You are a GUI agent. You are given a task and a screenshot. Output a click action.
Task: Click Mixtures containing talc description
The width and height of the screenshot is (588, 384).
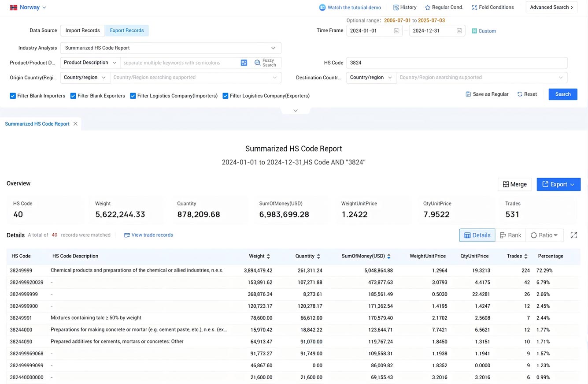(96, 318)
